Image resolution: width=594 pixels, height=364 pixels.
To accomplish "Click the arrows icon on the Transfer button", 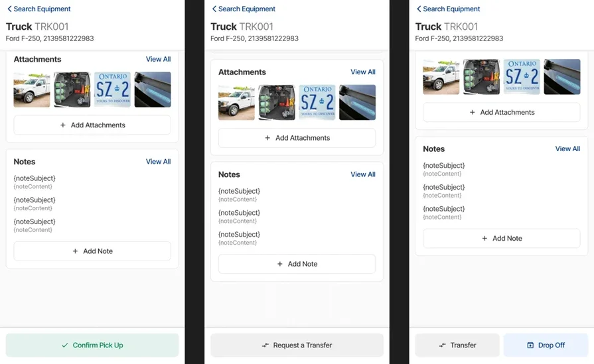I will coord(442,345).
